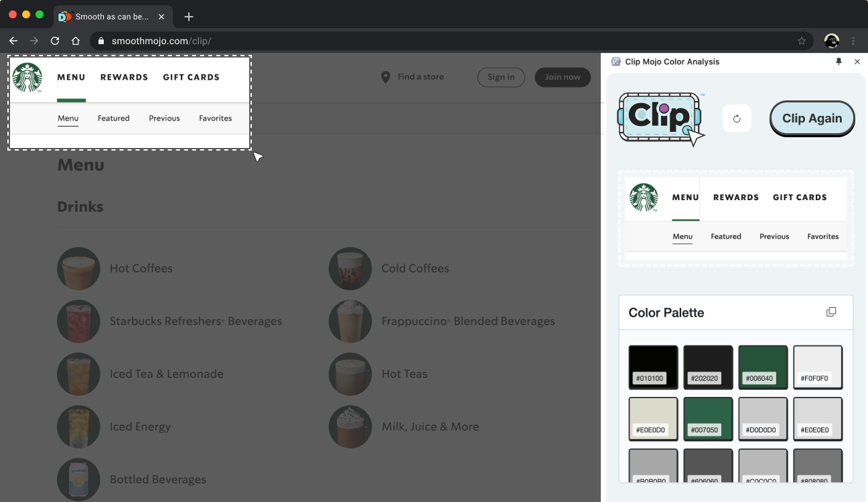The image size is (868, 502).
Task: Open the browser profile avatar
Action: click(x=832, y=41)
